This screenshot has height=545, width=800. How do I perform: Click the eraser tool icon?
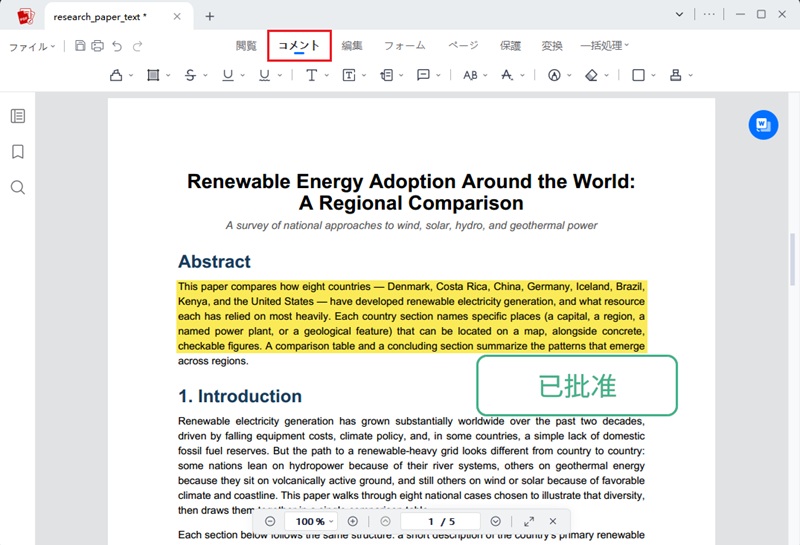591,75
